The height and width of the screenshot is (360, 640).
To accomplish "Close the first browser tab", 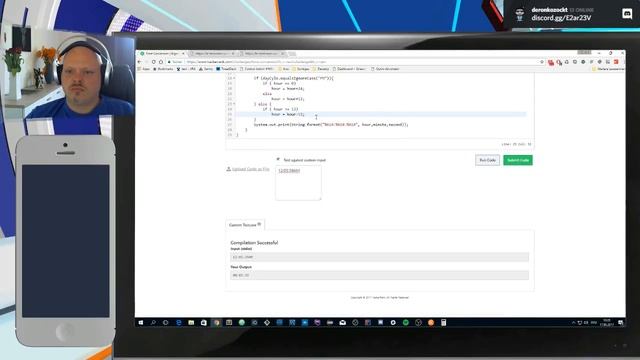I will coord(183,53).
